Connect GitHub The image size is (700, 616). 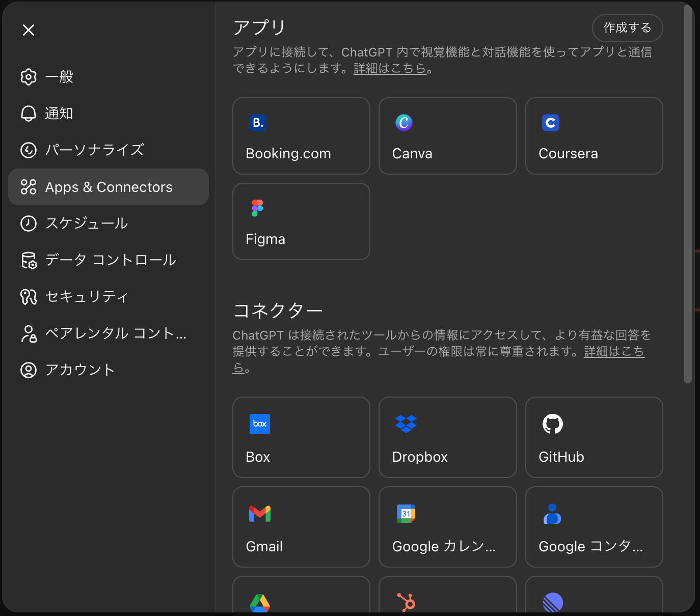point(594,437)
